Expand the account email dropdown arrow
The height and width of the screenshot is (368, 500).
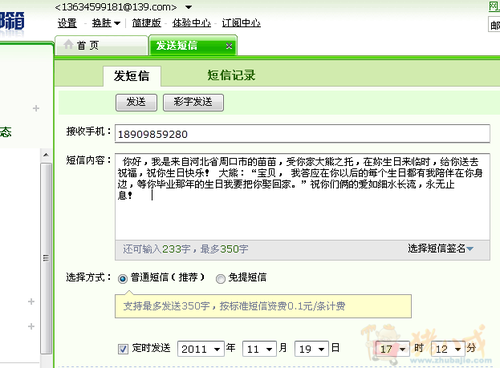(189, 7)
